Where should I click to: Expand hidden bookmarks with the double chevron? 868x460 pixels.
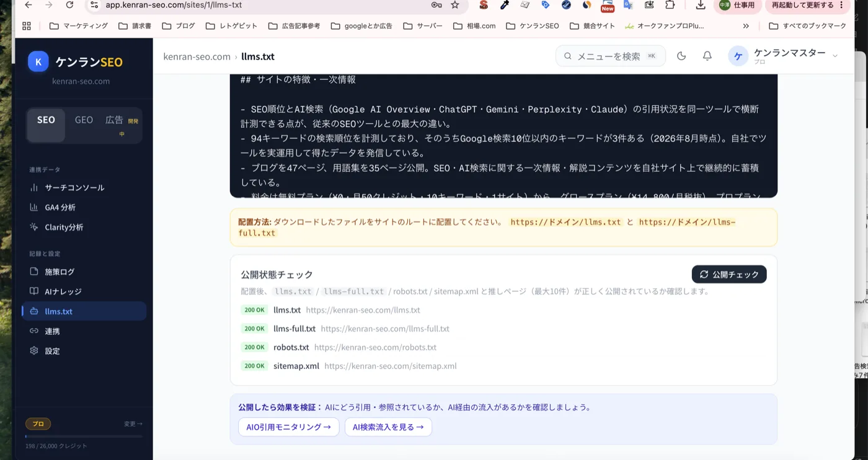click(746, 26)
